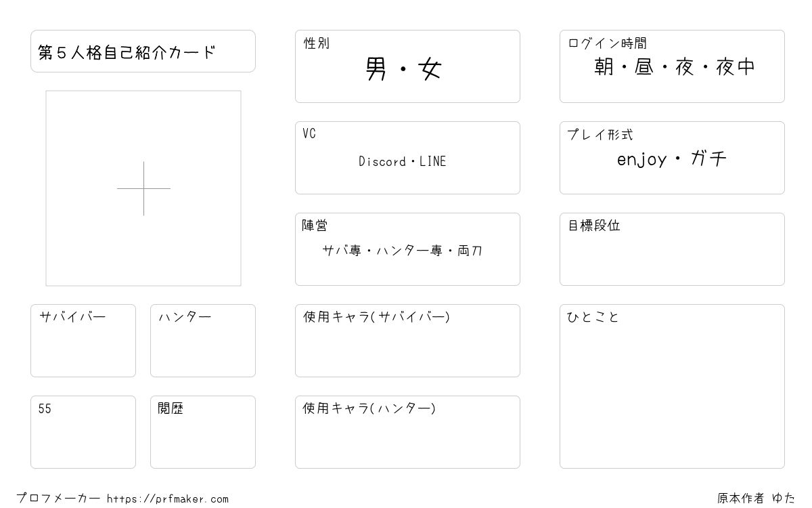Viewport: 812px width, 508px height.
Task: Select 女 in the 性別 field
Action: [x=430, y=69]
